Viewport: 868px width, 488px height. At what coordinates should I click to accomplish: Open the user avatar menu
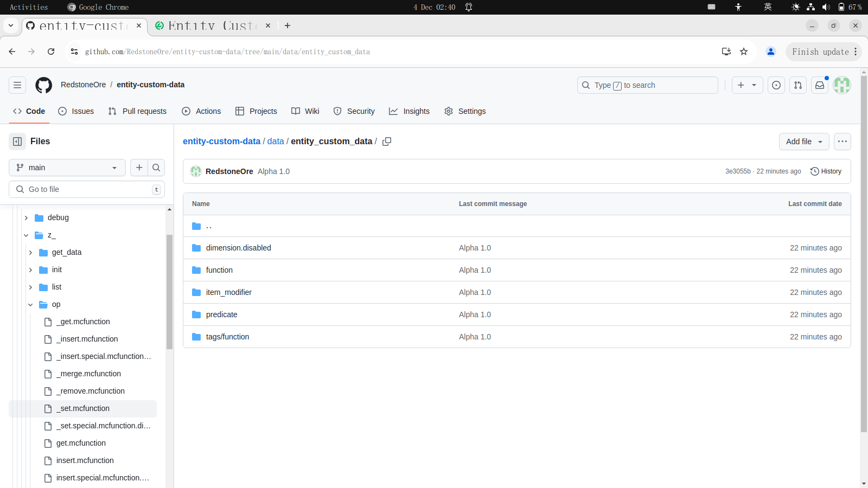click(842, 85)
